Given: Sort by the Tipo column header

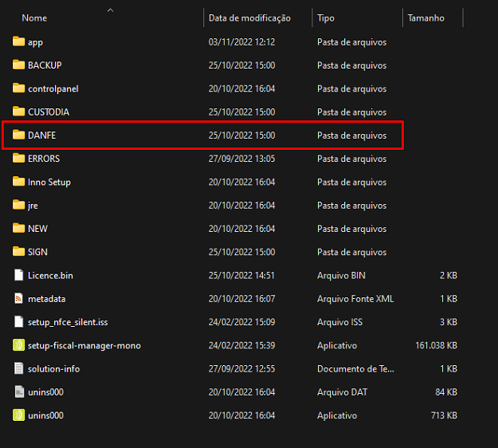Looking at the screenshot, I should tap(326, 18).
